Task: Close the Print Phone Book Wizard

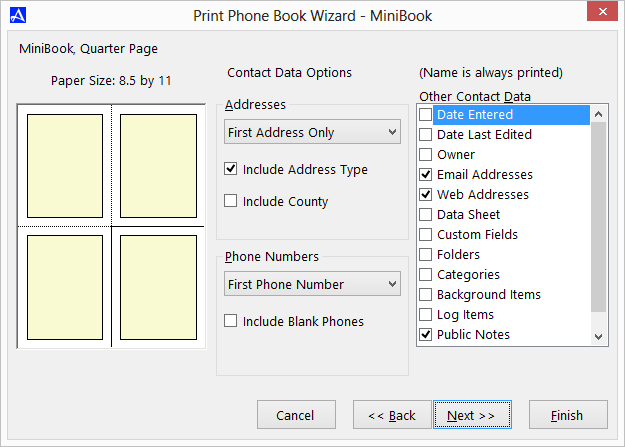Action: pyautogui.click(x=599, y=14)
